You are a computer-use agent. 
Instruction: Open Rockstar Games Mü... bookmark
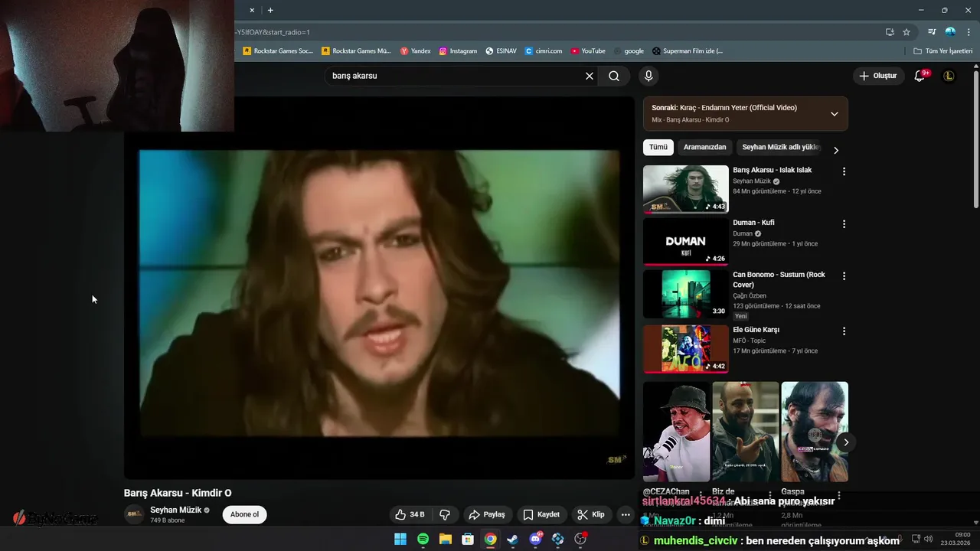[356, 51]
